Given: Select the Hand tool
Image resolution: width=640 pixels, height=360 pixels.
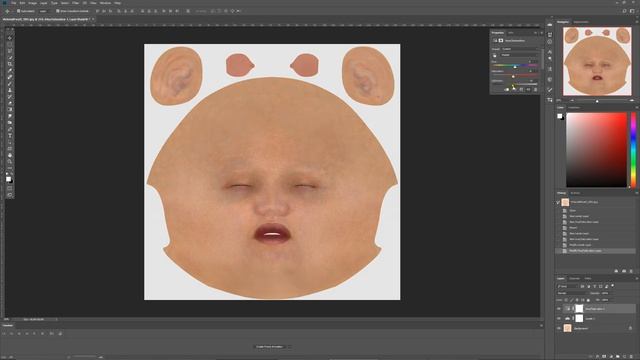Looking at the screenshot, I should point(10,155).
